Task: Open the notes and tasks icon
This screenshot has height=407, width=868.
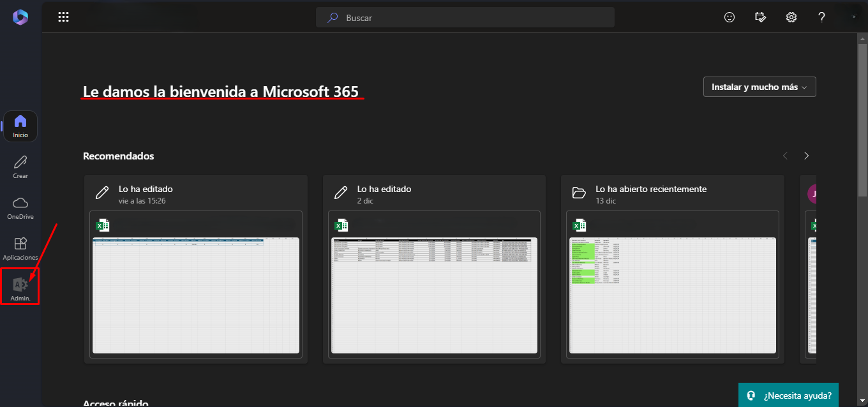Action: point(760,17)
